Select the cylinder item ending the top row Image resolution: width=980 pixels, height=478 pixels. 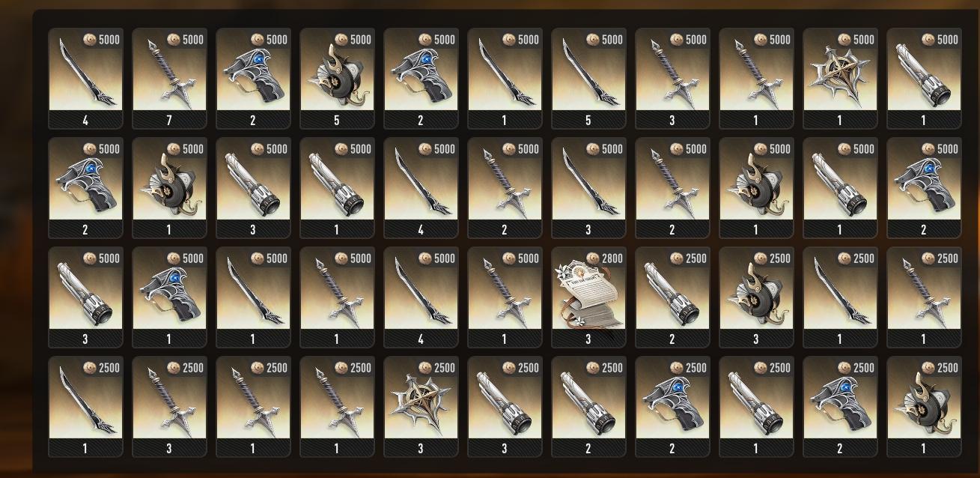[x=924, y=79]
